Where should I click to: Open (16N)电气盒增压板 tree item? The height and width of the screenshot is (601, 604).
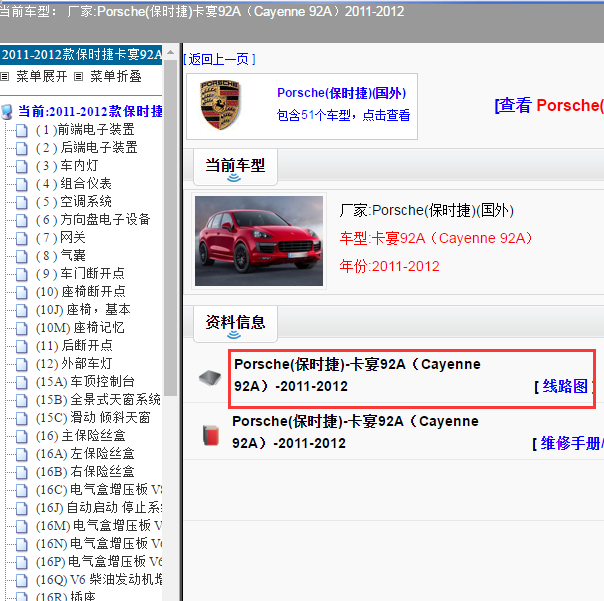pyautogui.click(x=99, y=544)
